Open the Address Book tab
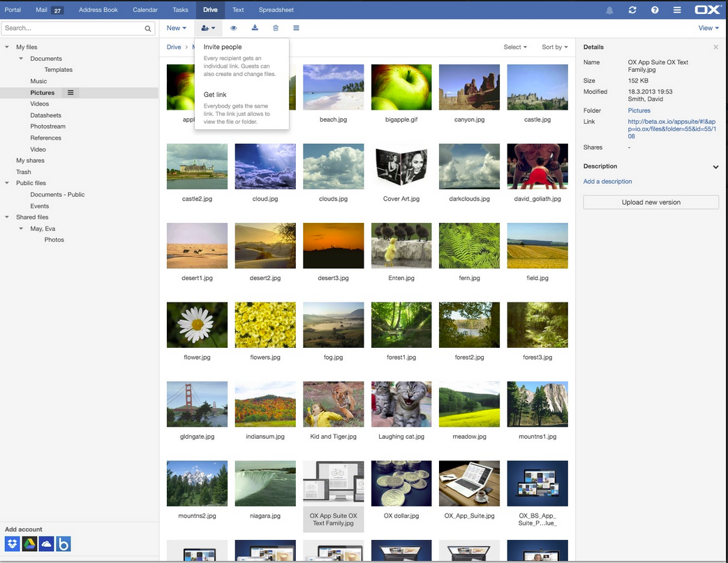 pos(98,10)
